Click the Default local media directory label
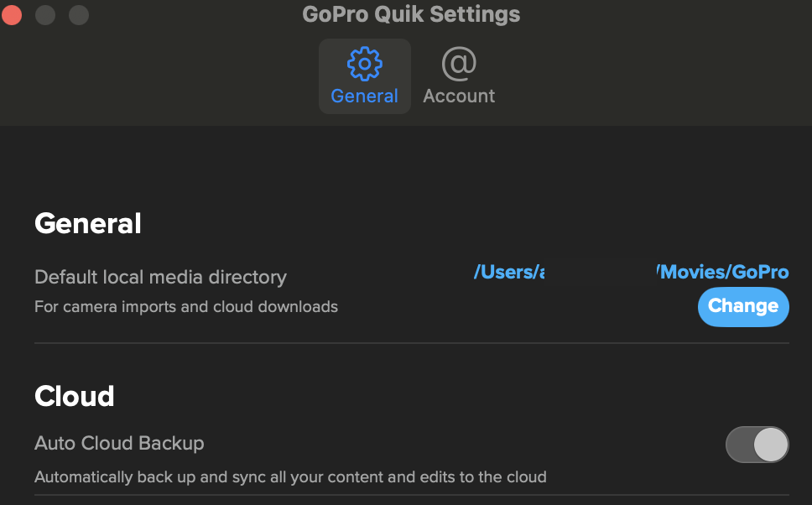The height and width of the screenshot is (505, 812). (x=160, y=277)
